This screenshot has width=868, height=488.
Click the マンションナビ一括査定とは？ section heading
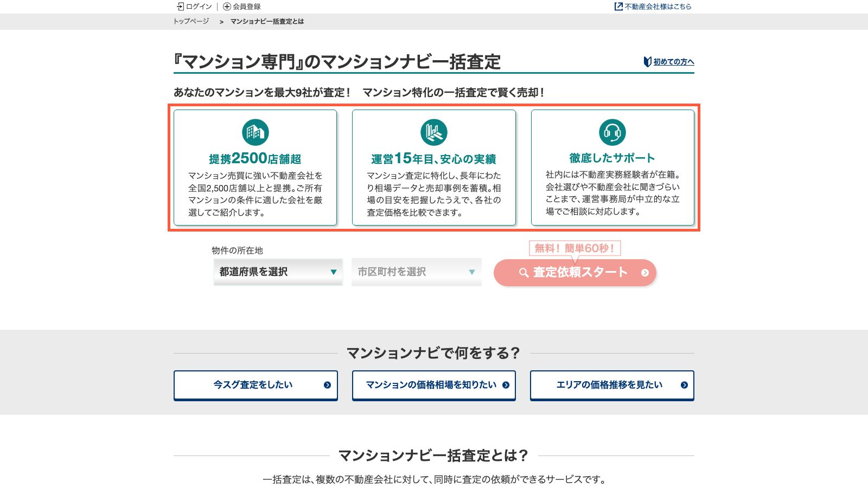coord(433,455)
